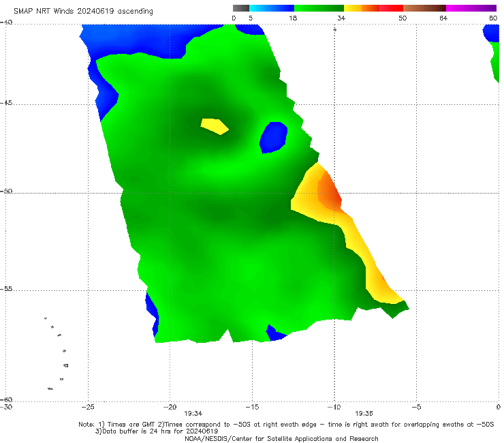Click the longitude label -10
Screen dimensions: 504x443
(x=334, y=408)
